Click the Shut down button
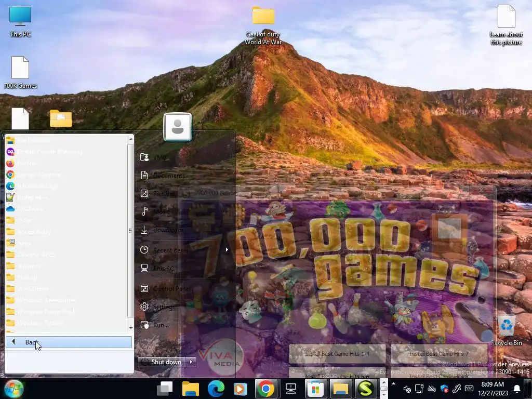Image resolution: width=532 pixels, height=399 pixels. tap(162, 362)
